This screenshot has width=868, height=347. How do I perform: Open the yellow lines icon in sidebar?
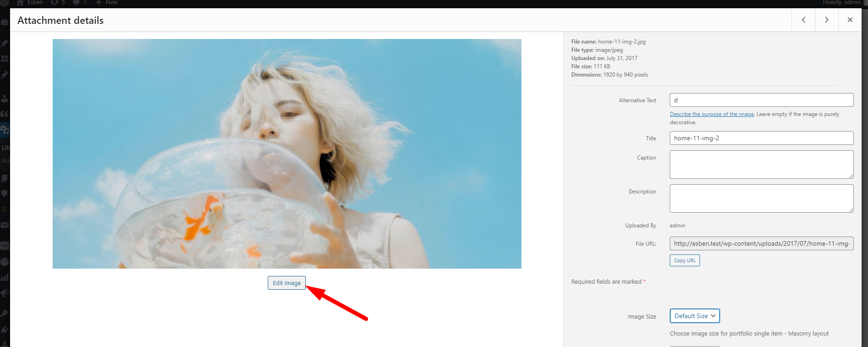point(5,209)
